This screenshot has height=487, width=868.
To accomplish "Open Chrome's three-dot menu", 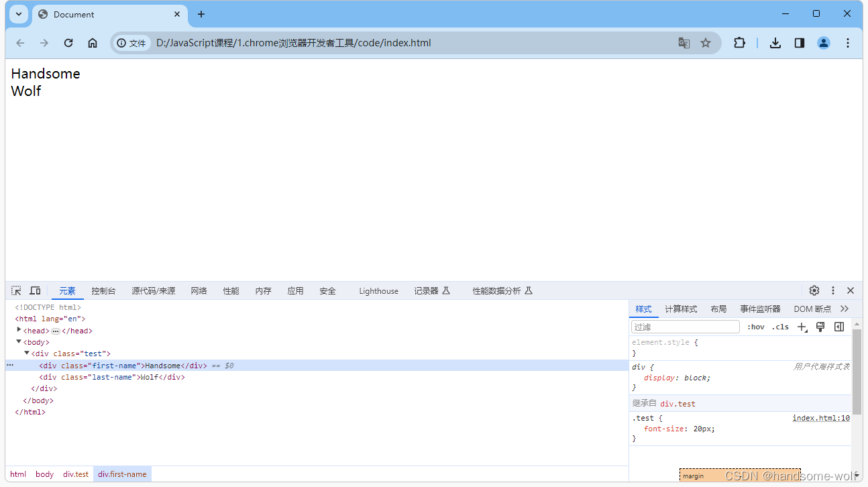I will click(x=848, y=43).
